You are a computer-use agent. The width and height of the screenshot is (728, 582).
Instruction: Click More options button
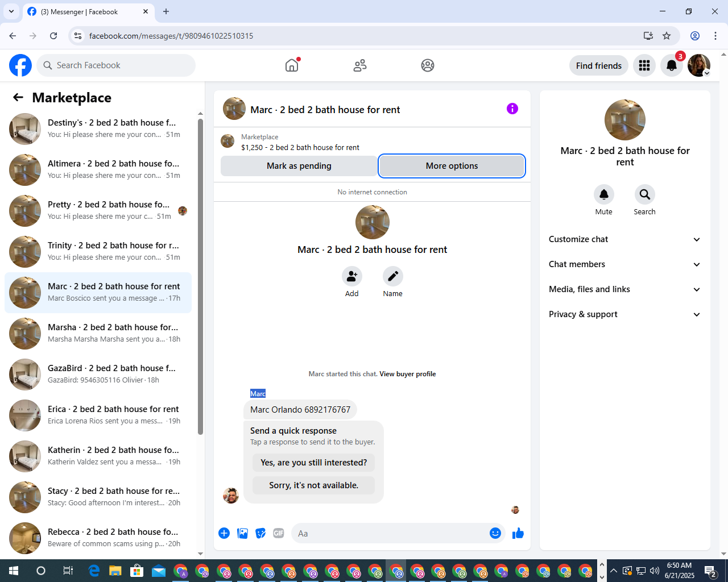[452, 166]
